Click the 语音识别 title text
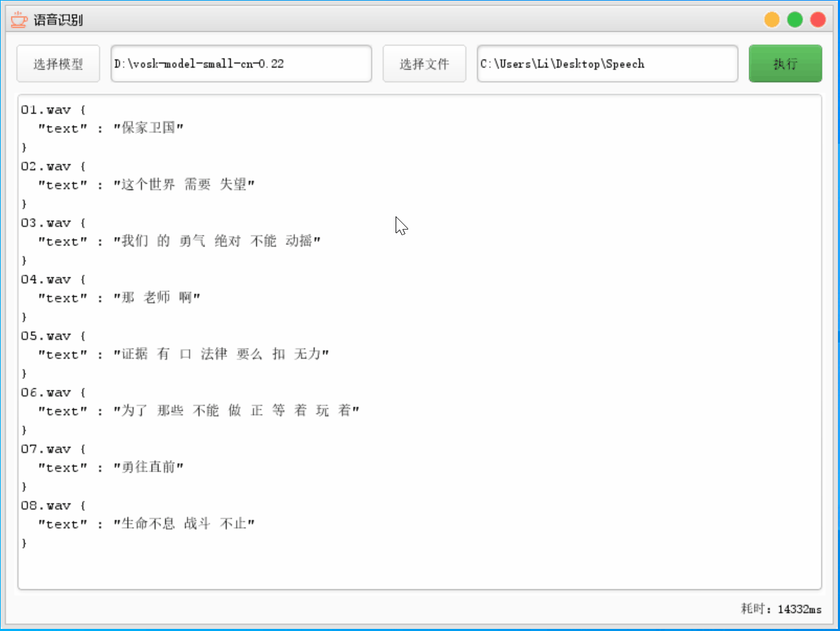Image resolution: width=840 pixels, height=631 pixels. click(x=58, y=20)
